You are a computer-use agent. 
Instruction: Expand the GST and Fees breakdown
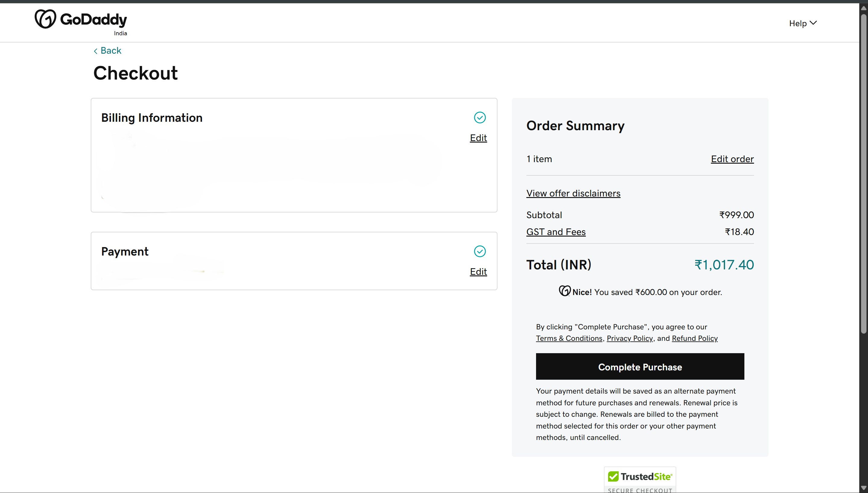556,232
